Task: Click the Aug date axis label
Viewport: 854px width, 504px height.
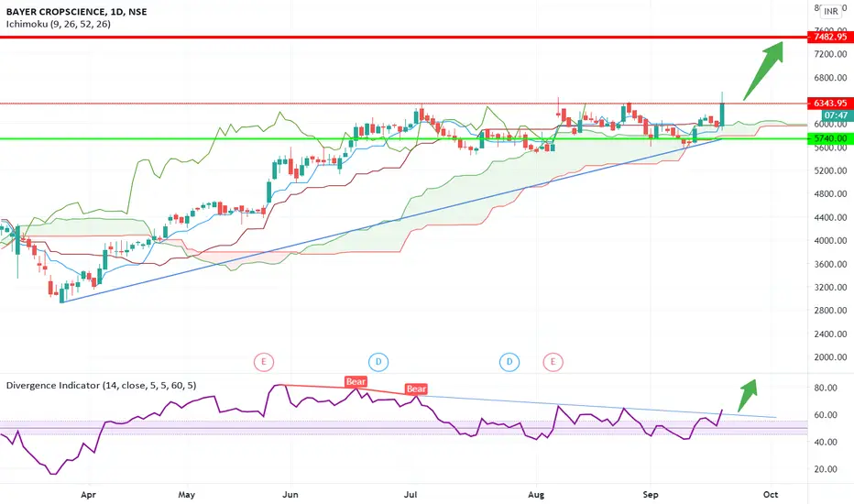Action: coord(536,495)
